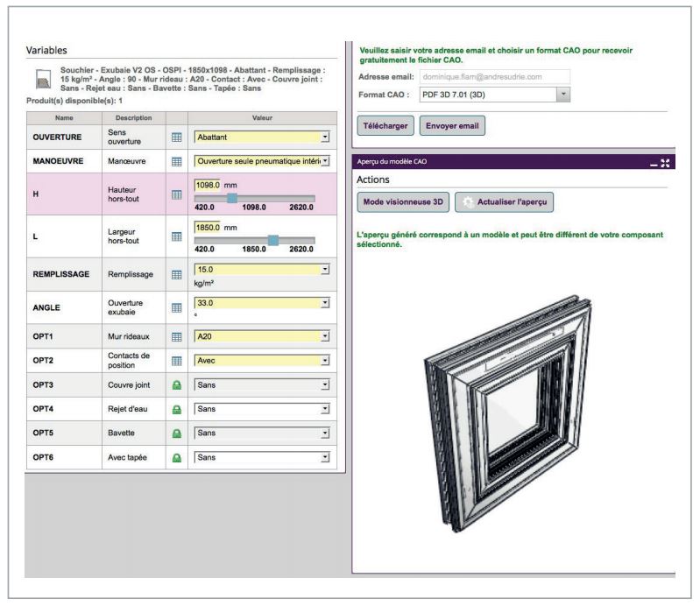The height and width of the screenshot is (606, 700).
Task: Open the Rejet d'eau dropdown
Action: 262,409
